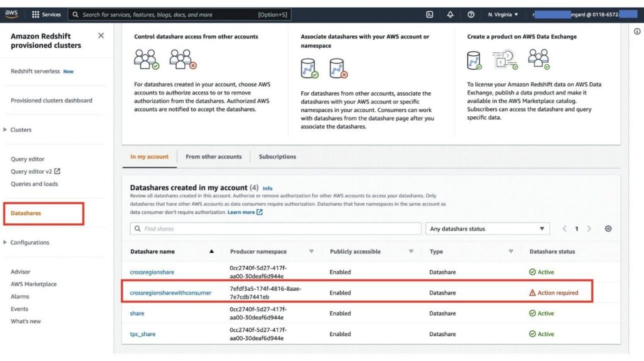This screenshot has width=644, height=361.
Task: Open the help question mark icon
Action: 470,14
